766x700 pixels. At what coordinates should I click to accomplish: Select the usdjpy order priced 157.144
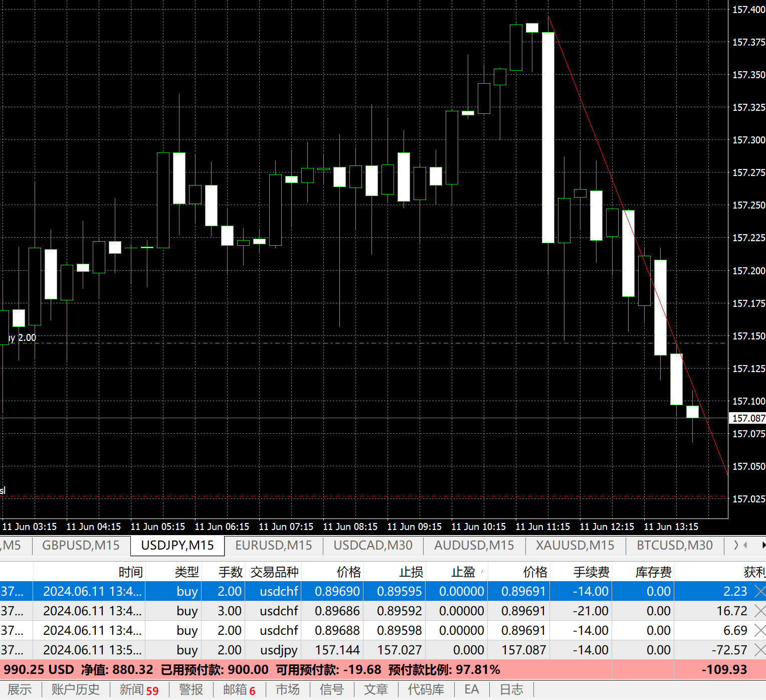coord(383,650)
